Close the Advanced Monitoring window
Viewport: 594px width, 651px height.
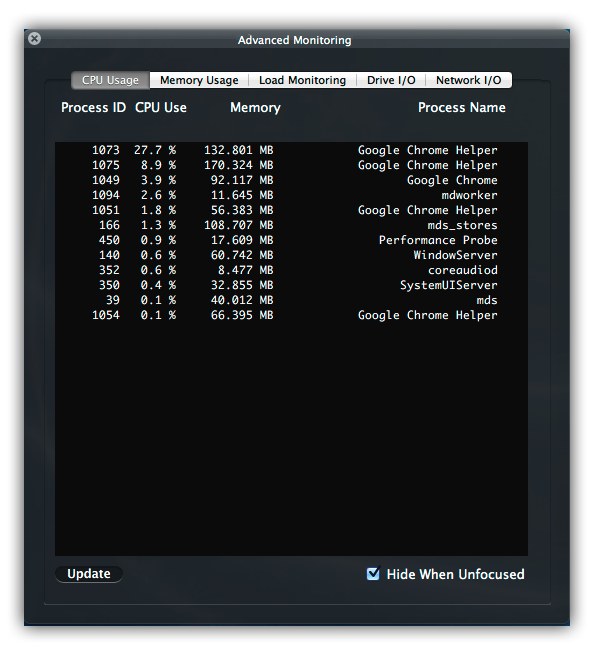[x=34, y=39]
